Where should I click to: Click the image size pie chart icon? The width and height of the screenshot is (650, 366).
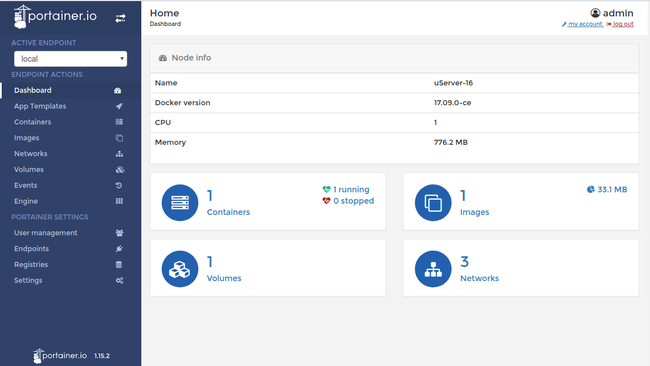591,189
